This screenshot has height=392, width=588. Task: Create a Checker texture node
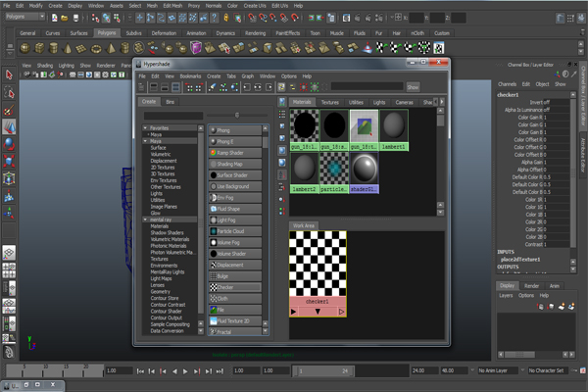click(x=235, y=287)
